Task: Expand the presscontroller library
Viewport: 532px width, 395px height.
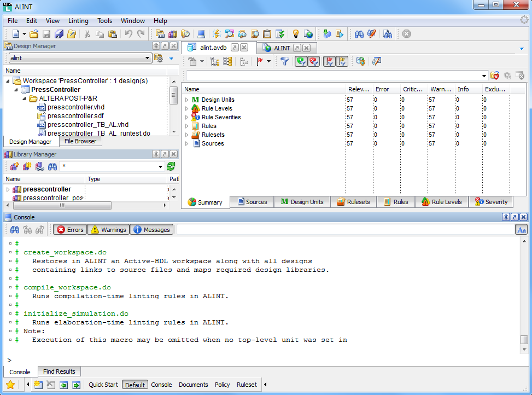Action: tap(8, 189)
